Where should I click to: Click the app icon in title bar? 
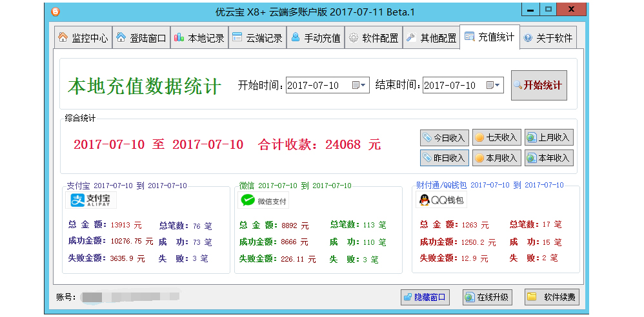pos(55,12)
